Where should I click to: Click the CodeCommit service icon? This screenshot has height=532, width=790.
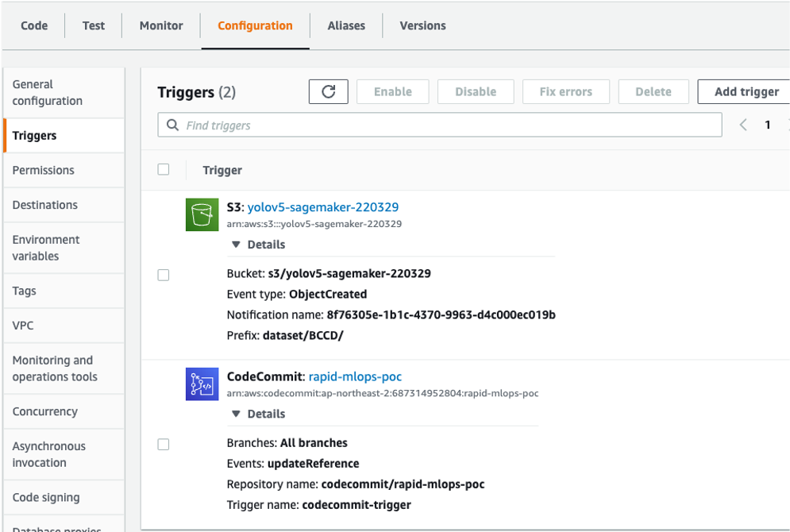point(202,384)
